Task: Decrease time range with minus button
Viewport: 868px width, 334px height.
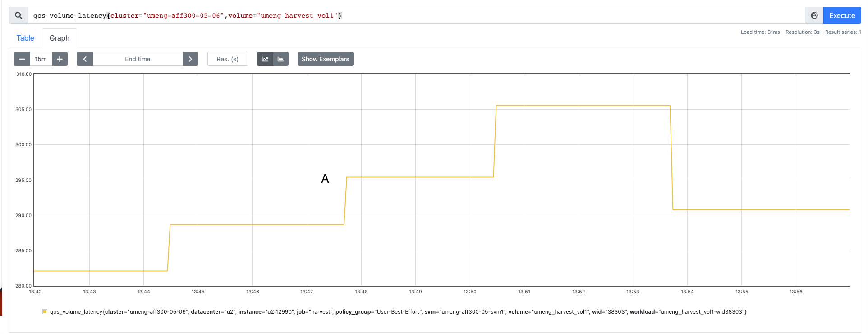Action: point(22,59)
